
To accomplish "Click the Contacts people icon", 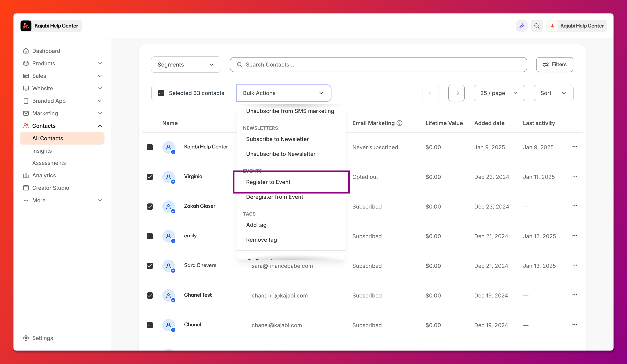I will click(x=26, y=126).
